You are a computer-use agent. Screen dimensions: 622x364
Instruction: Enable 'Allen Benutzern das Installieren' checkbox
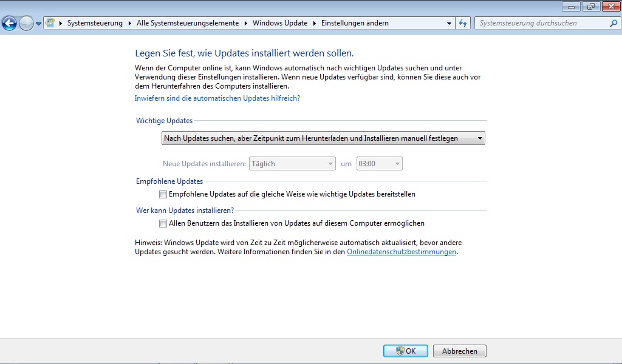tap(163, 223)
